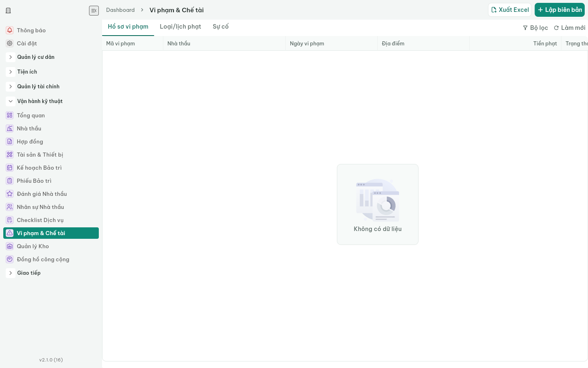Click the Không có dữ liệu message

(x=378, y=229)
